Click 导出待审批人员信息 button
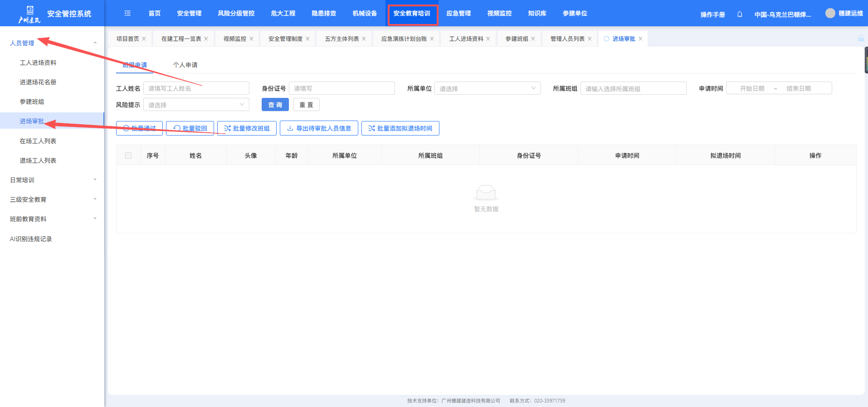 319,128
